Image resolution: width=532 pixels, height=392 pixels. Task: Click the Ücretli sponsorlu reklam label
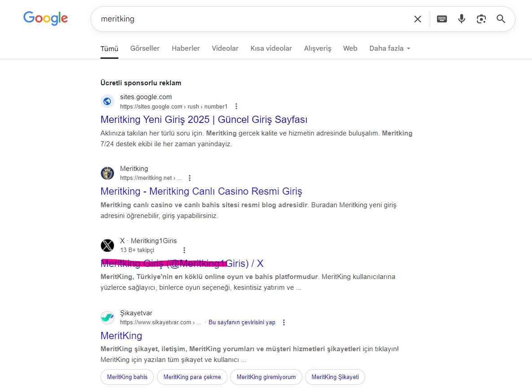click(141, 83)
